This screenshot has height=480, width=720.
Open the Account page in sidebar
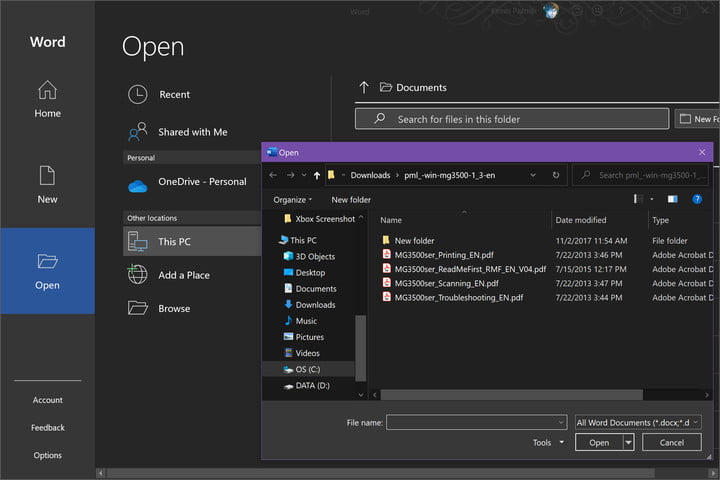coord(47,400)
